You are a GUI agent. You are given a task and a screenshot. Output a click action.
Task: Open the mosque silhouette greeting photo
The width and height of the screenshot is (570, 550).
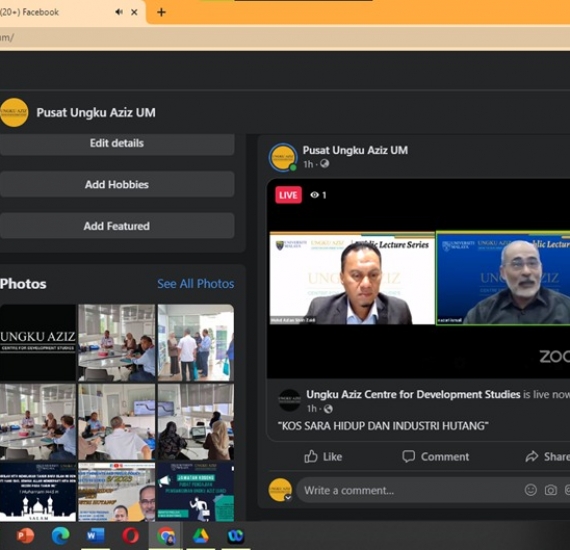point(38,492)
